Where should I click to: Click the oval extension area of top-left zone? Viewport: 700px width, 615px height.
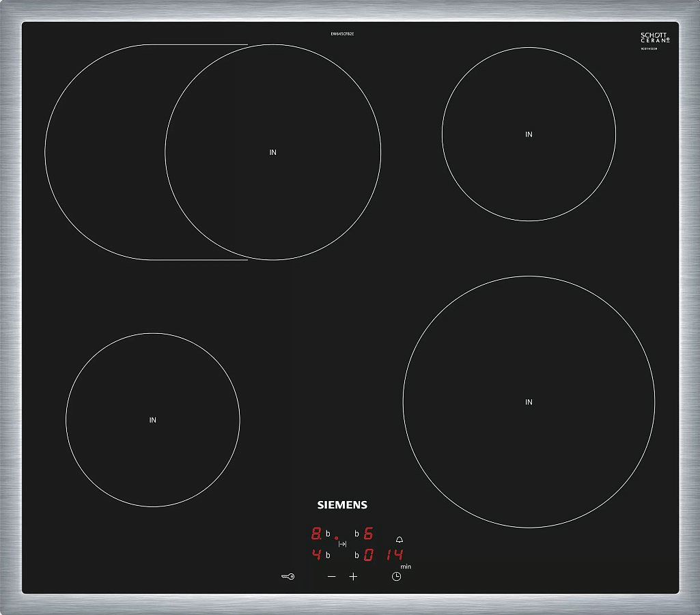pos(102,152)
